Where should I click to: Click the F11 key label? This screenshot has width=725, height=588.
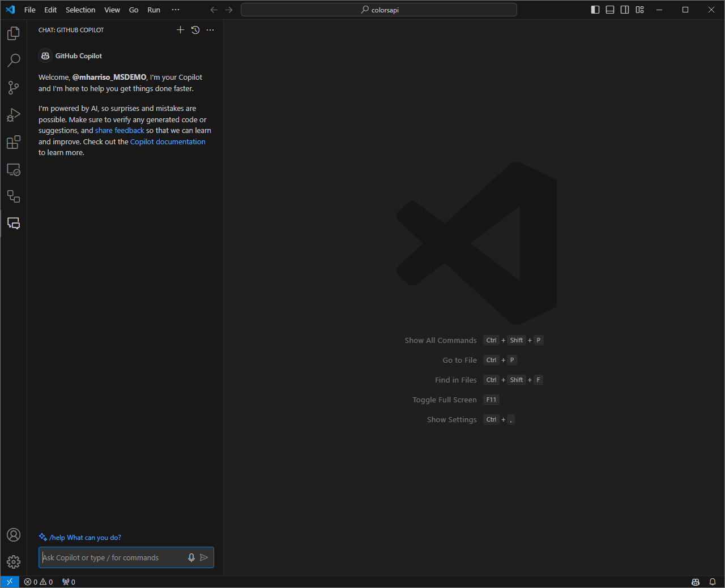pyautogui.click(x=491, y=400)
